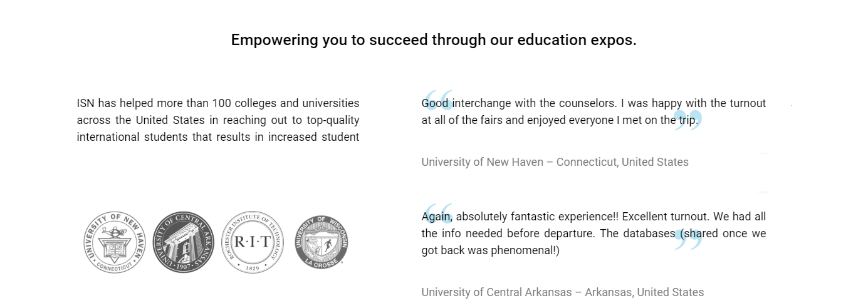Click opening quote mark before 'Again, absolutely'
Image resolution: width=868 pixels, height=308 pixels.
coord(438,213)
